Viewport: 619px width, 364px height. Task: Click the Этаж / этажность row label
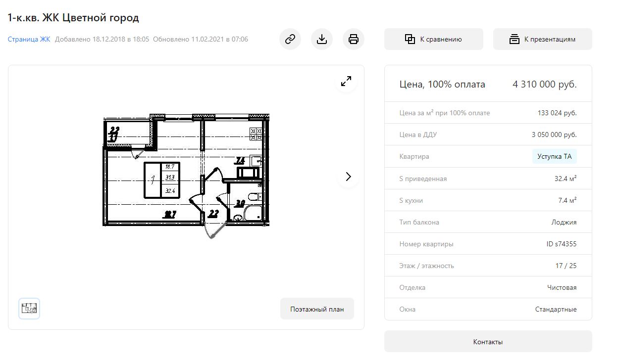426,266
